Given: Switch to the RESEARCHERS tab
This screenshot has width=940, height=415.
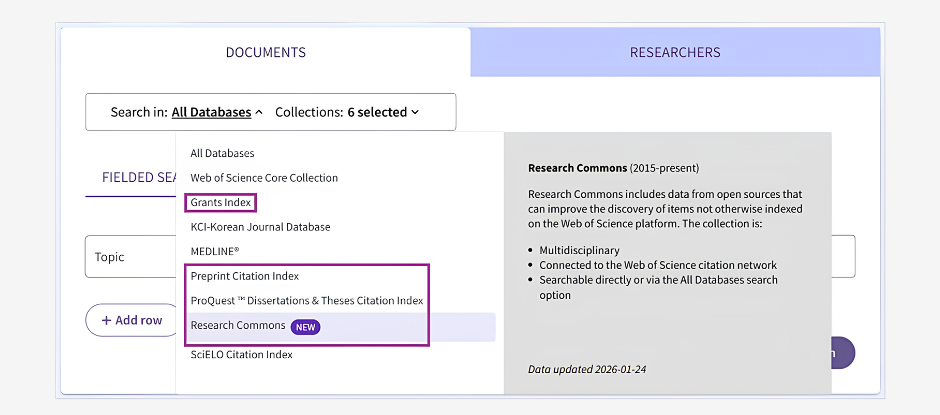Looking at the screenshot, I should coord(675,52).
